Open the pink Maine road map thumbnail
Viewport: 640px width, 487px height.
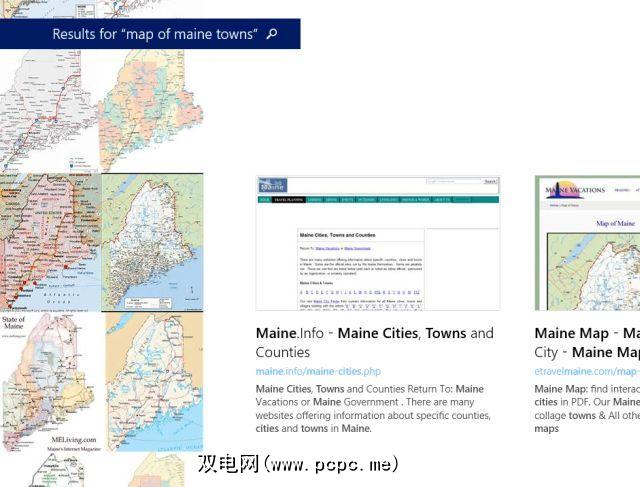pyautogui.click(x=50, y=242)
